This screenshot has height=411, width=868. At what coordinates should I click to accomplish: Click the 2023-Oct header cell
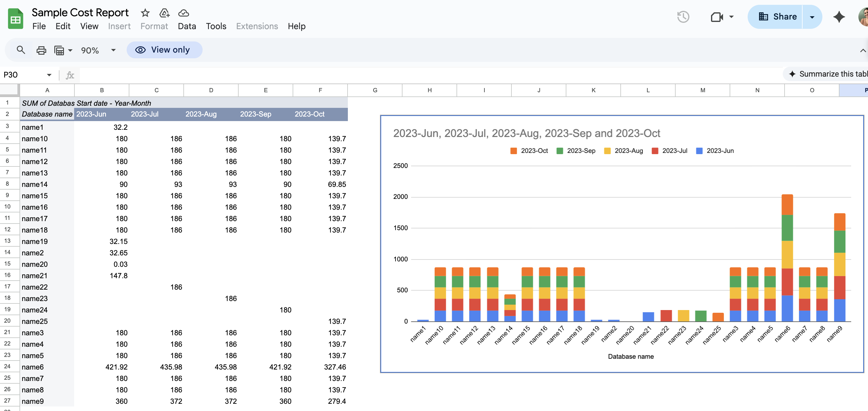(320, 114)
